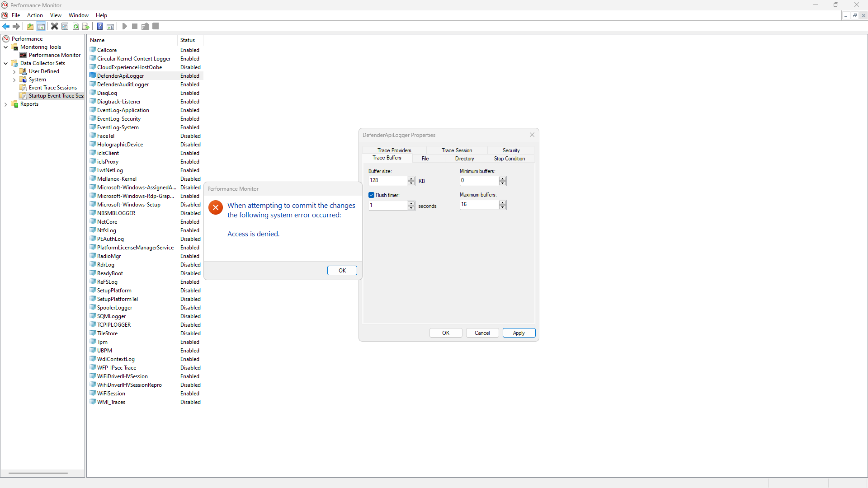Increase Buffer size with up spinner arrow
868x488 pixels.
(x=411, y=178)
